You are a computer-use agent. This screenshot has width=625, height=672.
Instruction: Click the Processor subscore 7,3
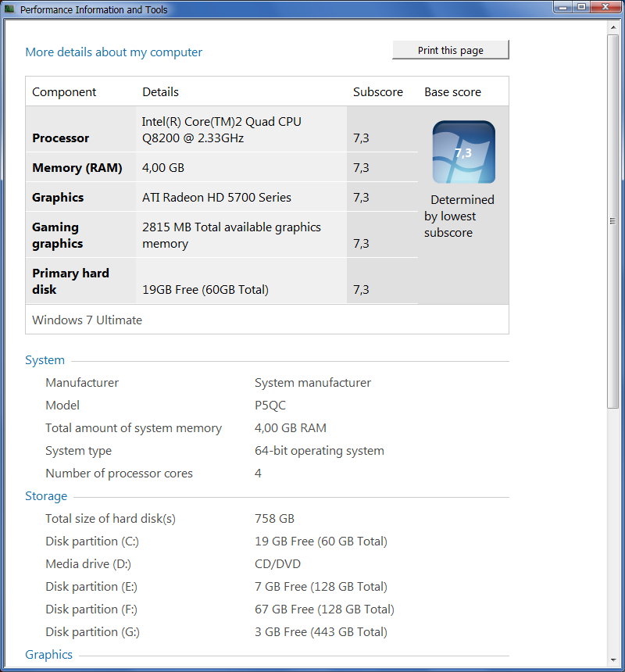[361, 138]
